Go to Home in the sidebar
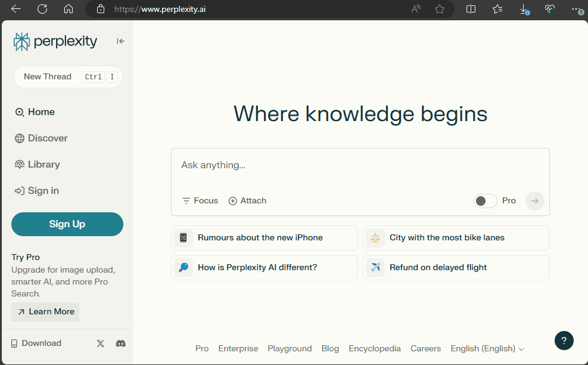The height and width of the screenshot is (365, 588). tap(35, 112)
